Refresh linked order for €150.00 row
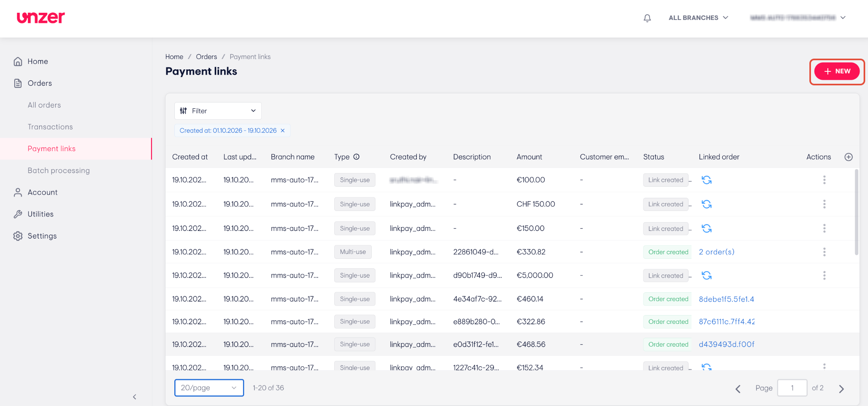Image resolution: width=868 pixels, height=406 pixels. click(706, 229)
